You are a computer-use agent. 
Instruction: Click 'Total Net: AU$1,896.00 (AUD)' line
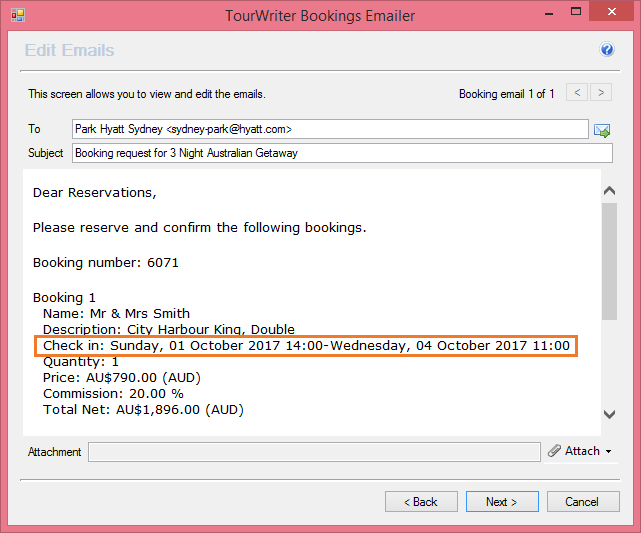point(143,410)
